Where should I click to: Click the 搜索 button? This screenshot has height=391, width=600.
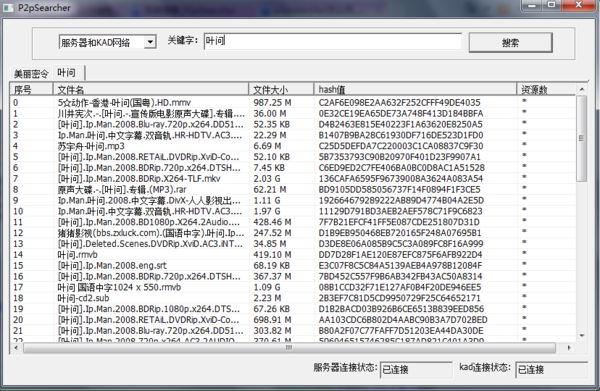[x=510, y=42]
